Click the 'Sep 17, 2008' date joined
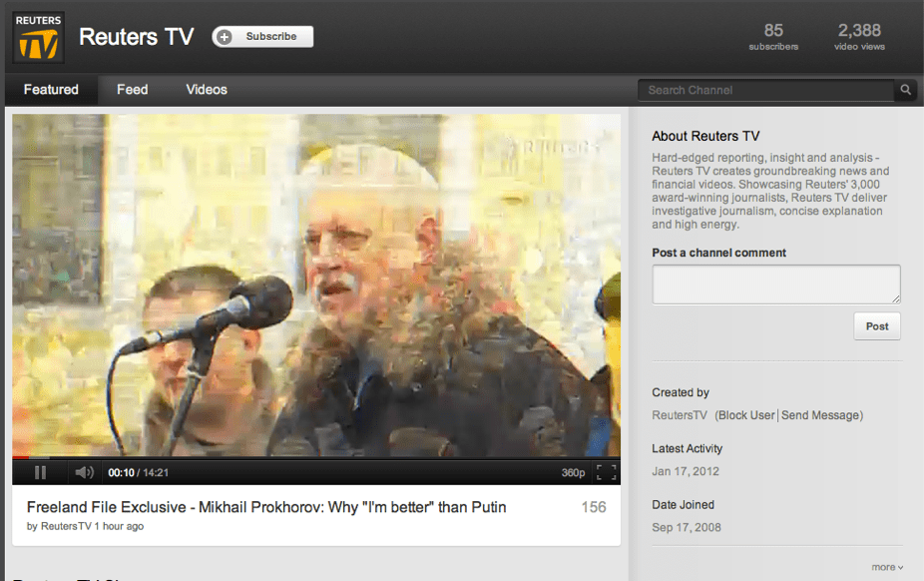This screenshot has height=581, width=924. coord(687,527)
